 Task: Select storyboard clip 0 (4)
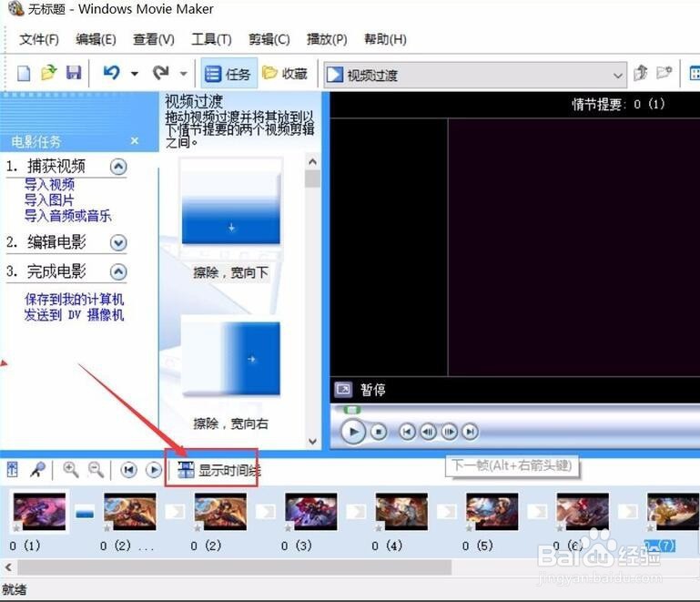(x=401, y=512)
